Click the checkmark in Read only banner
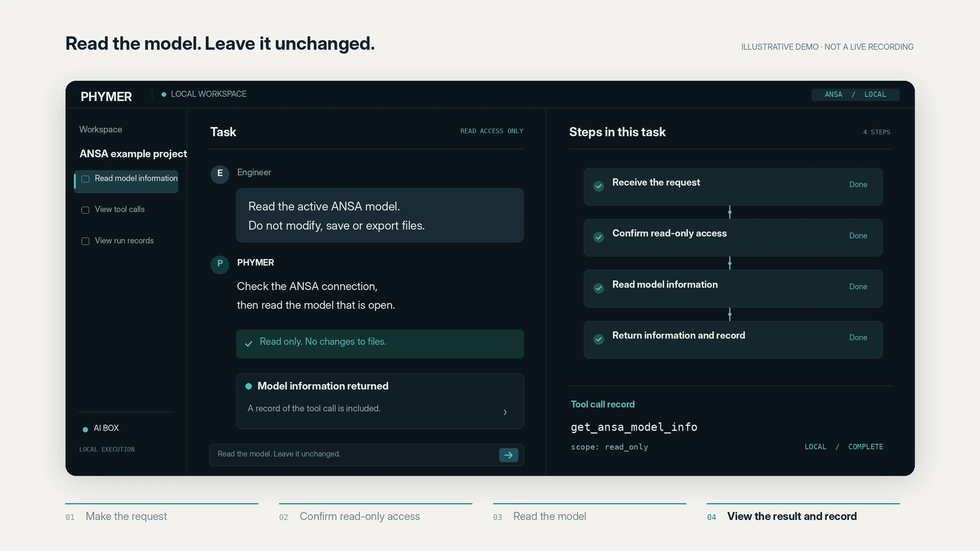The image size is (980, 551). 249,344
